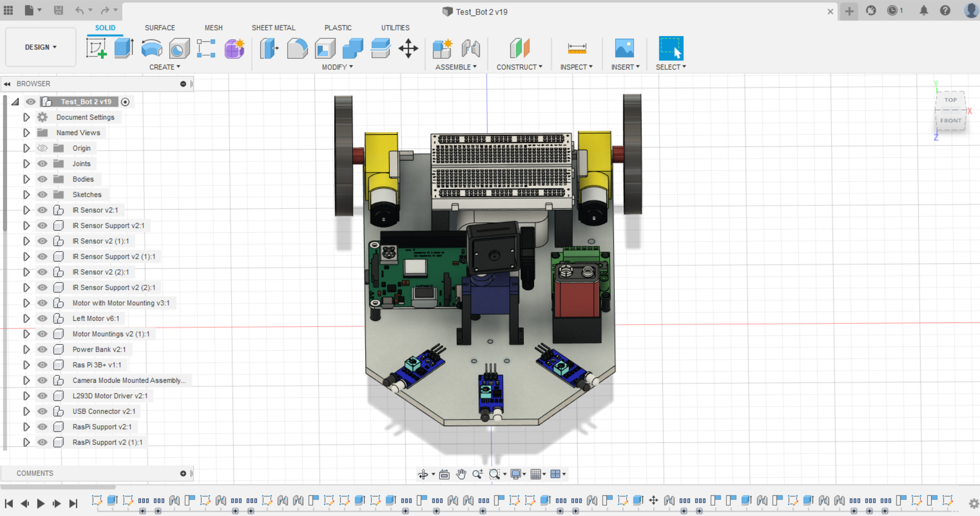
Task: Select the Press Pull tool
Action: pyautogui.click(x=269, y=48)
